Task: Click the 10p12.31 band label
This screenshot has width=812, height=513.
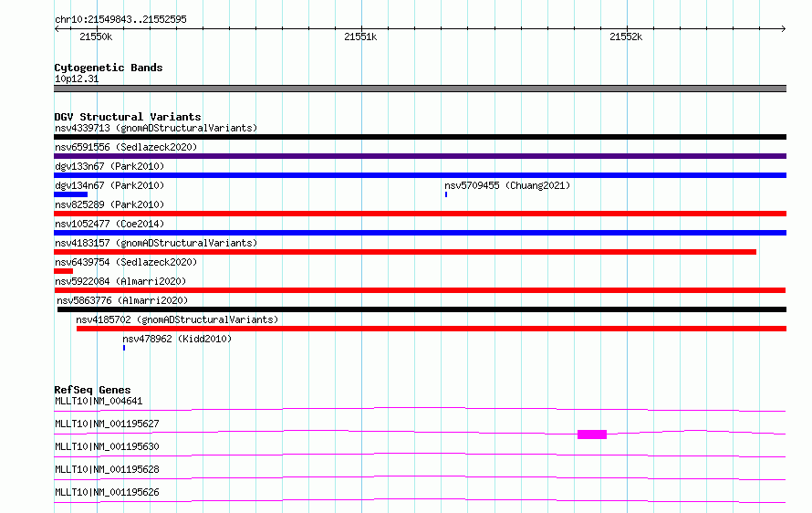Action: pos(77,79)
